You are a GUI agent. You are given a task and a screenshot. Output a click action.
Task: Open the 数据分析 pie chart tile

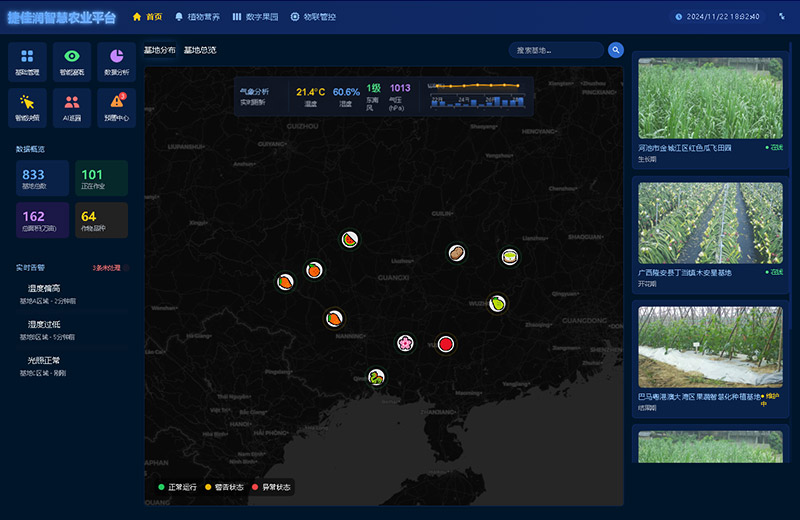(116, 62)
